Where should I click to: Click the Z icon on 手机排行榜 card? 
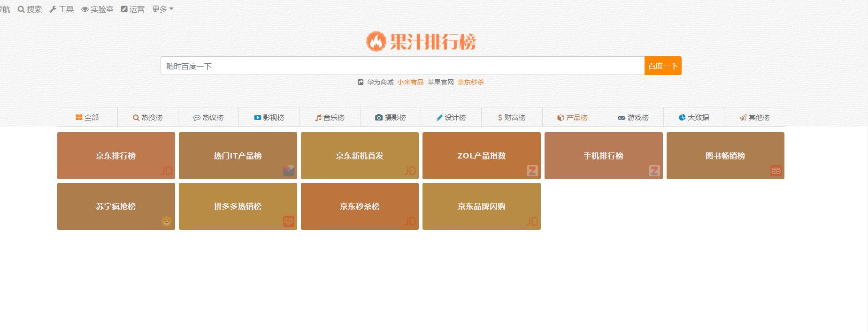pyautogui.click(x=654, y=171)
